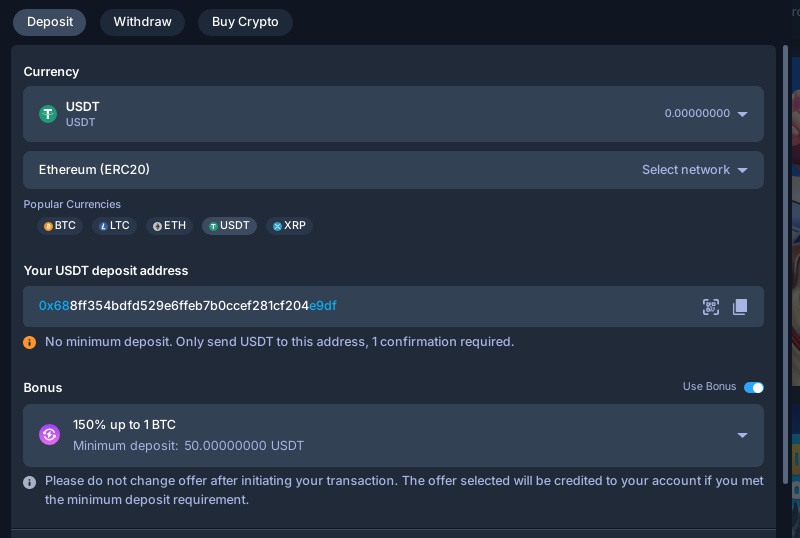
Task: Open the USDT currency dropdown
Action: click(x=393, y=114)
